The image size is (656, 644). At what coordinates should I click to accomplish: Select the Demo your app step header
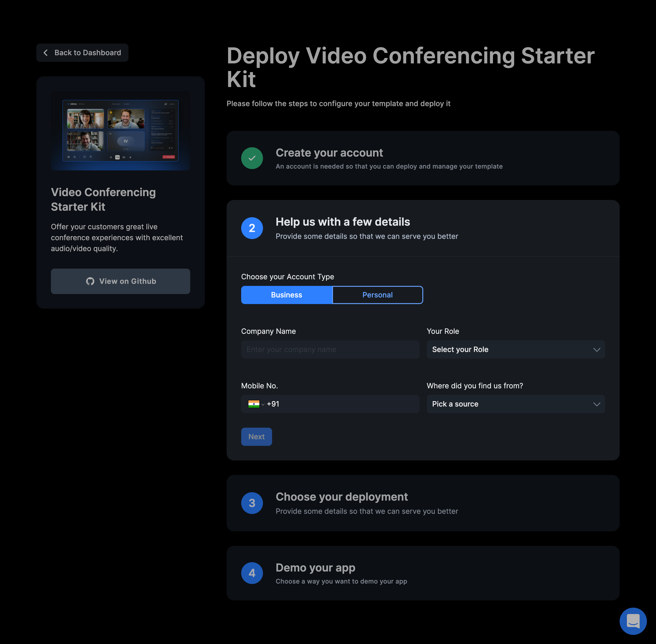[x=315, y=568]
